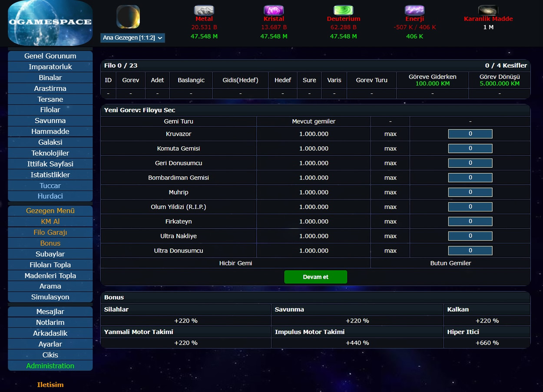Click the planet thumbnail image

128,17
